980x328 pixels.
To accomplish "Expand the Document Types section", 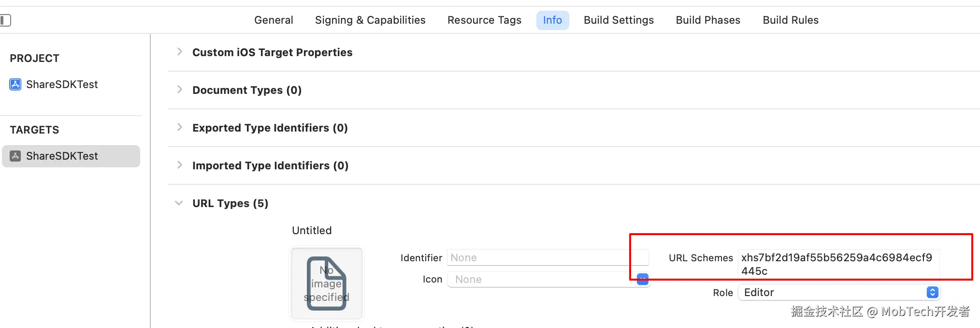I will coord(180,89).
